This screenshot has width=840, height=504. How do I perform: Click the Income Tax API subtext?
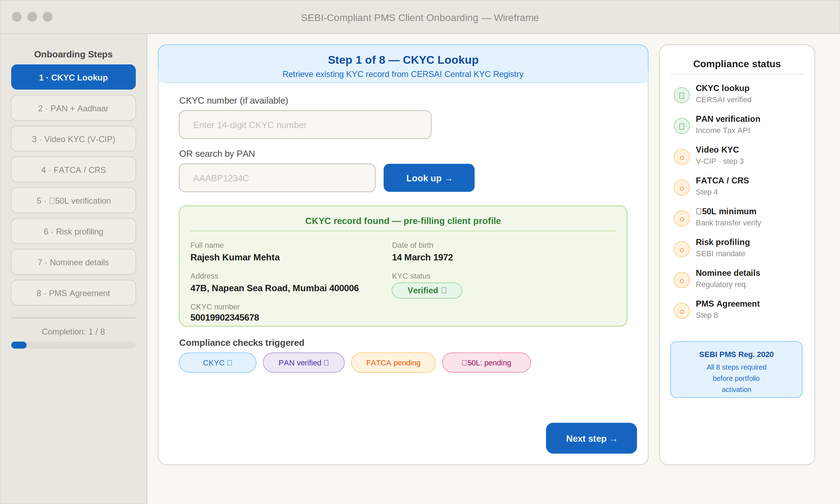723,131
